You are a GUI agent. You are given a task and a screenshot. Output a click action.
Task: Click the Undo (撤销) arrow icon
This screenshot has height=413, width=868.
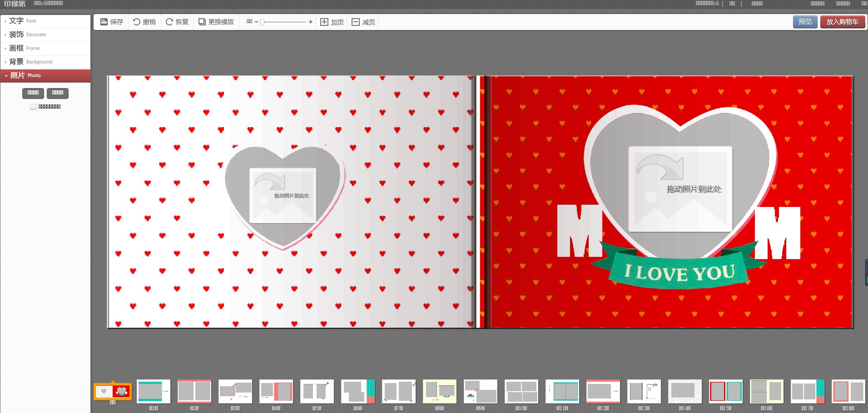pyautogui.click(x=136, y=22)
